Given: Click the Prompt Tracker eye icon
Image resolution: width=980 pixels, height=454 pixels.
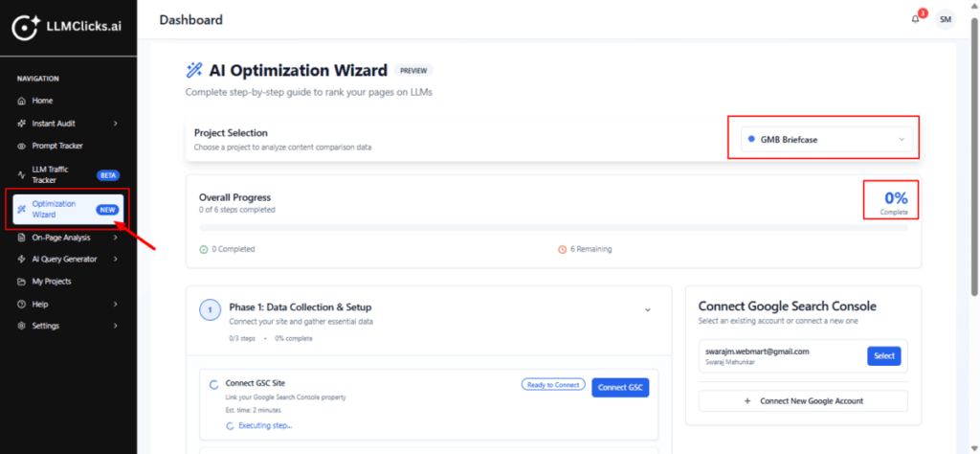Looking at the screenshot, I should click(22, 146).
